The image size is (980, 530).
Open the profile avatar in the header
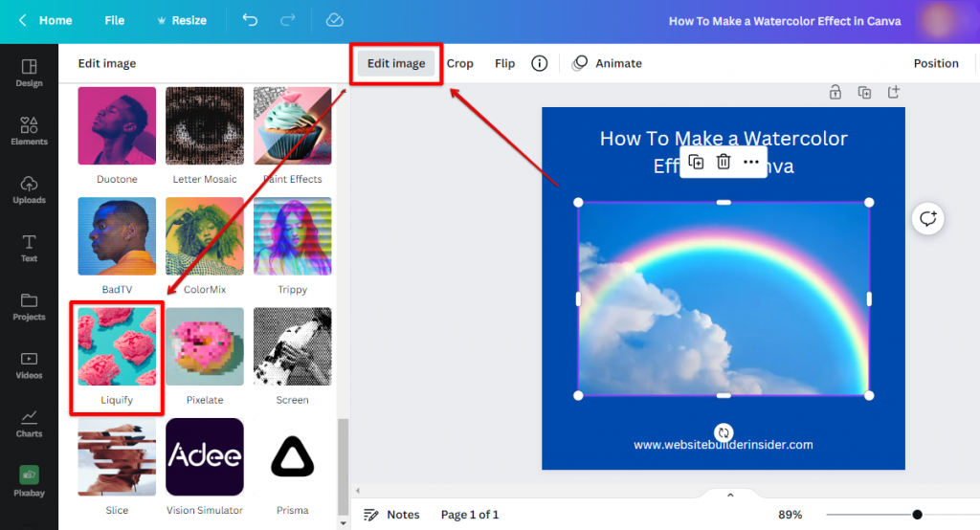pos(938,21)
